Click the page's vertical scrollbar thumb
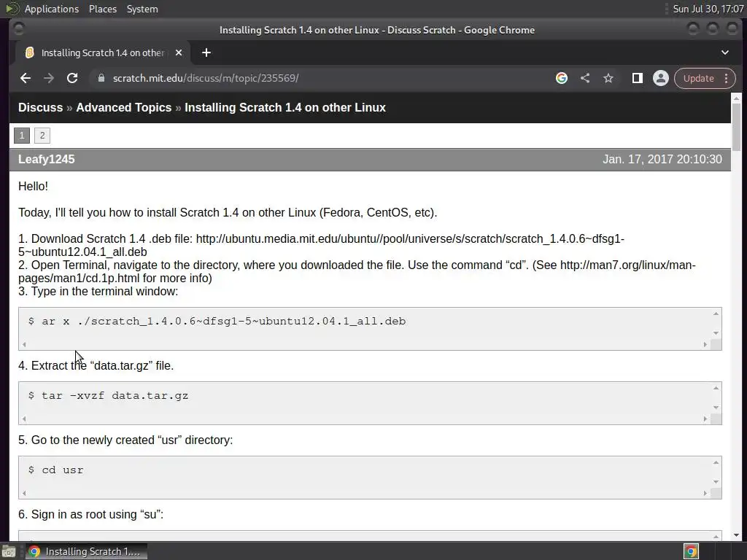 (737, 128)
